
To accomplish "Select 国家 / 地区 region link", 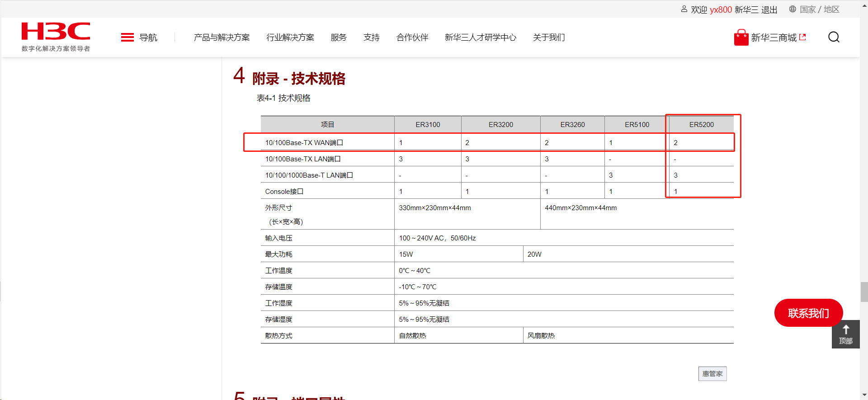I will 820,9.
